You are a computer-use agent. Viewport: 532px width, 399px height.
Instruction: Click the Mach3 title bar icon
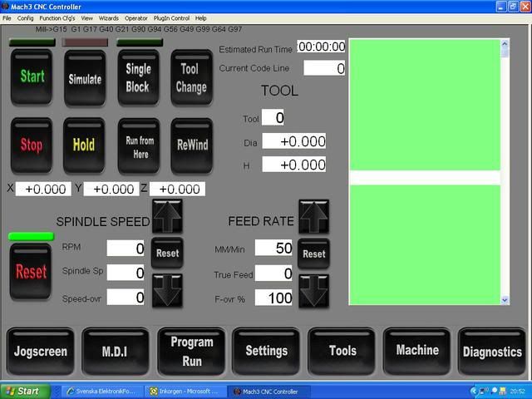(x=5, y=6)
